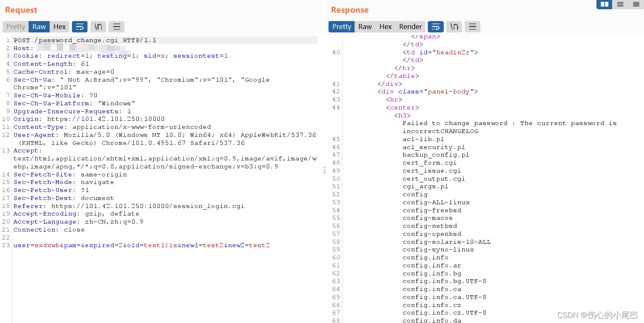Click the panel splitter handle dots

click(324, 170)
